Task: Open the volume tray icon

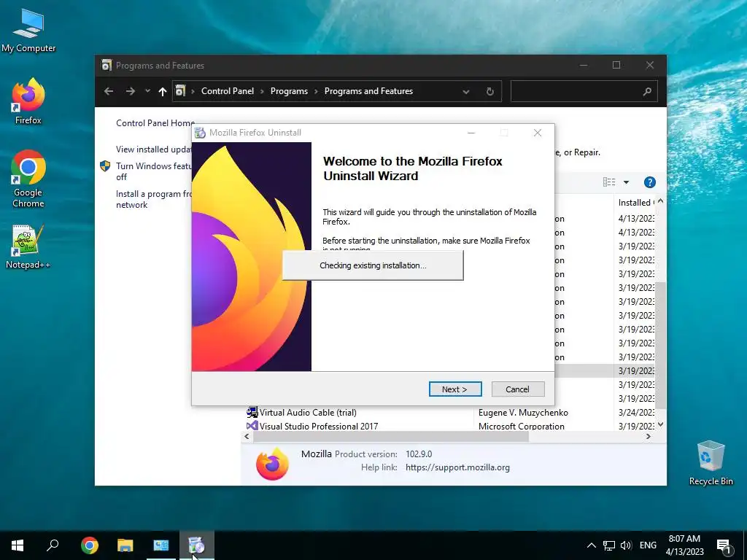Action: pyautogui.click(x=626, y=545)
